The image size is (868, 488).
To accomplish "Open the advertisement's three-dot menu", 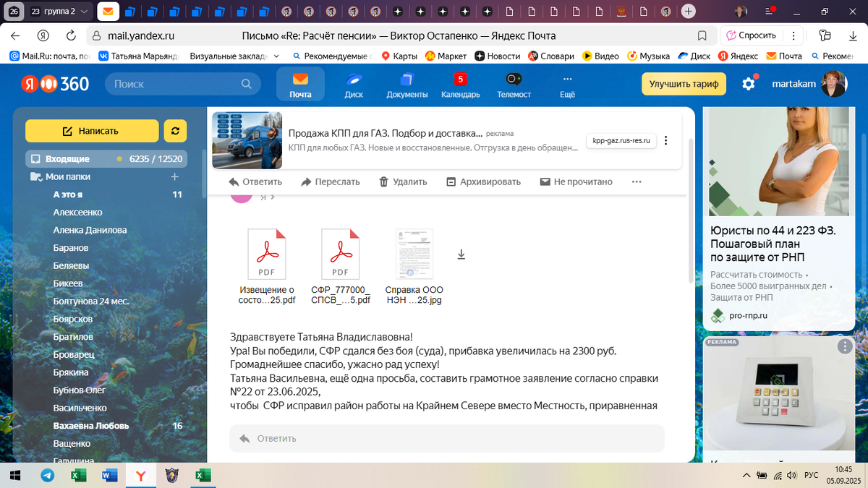I will 665,140.
